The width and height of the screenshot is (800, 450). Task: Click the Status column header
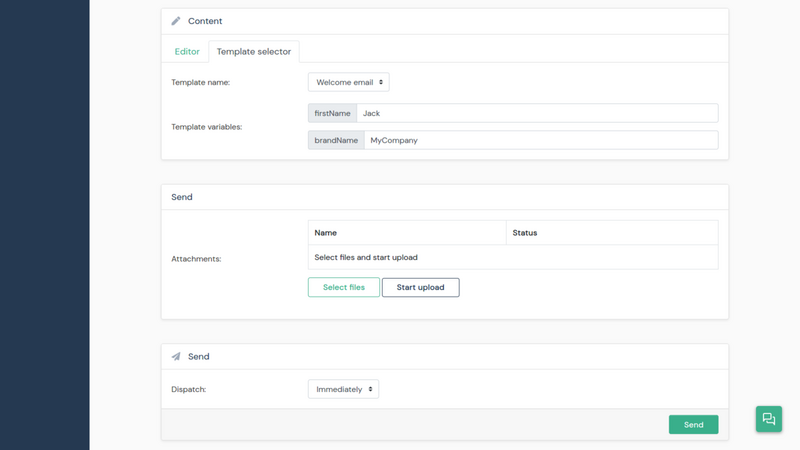tap(525, 233)
